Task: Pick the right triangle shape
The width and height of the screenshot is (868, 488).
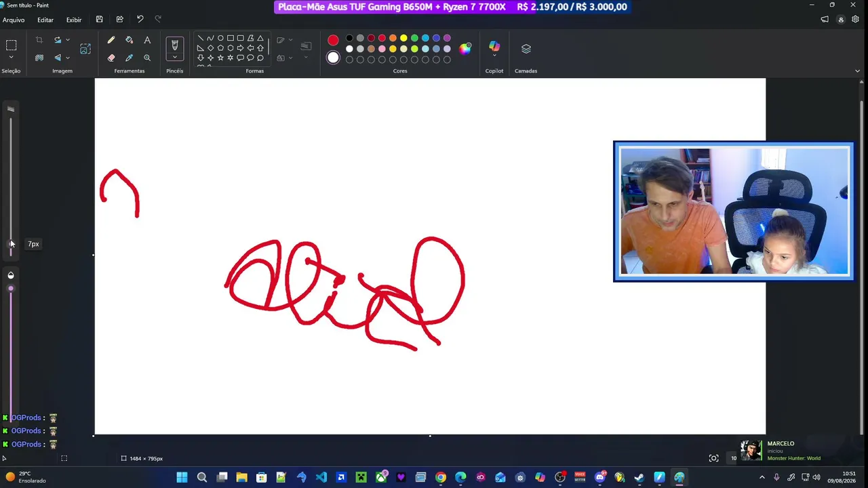Action: [200, 48]
